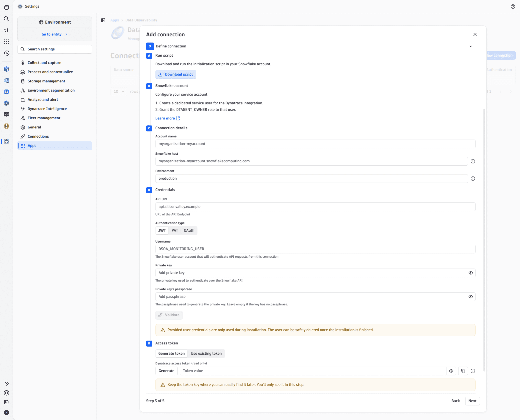Select PAT authentication type

175,231
